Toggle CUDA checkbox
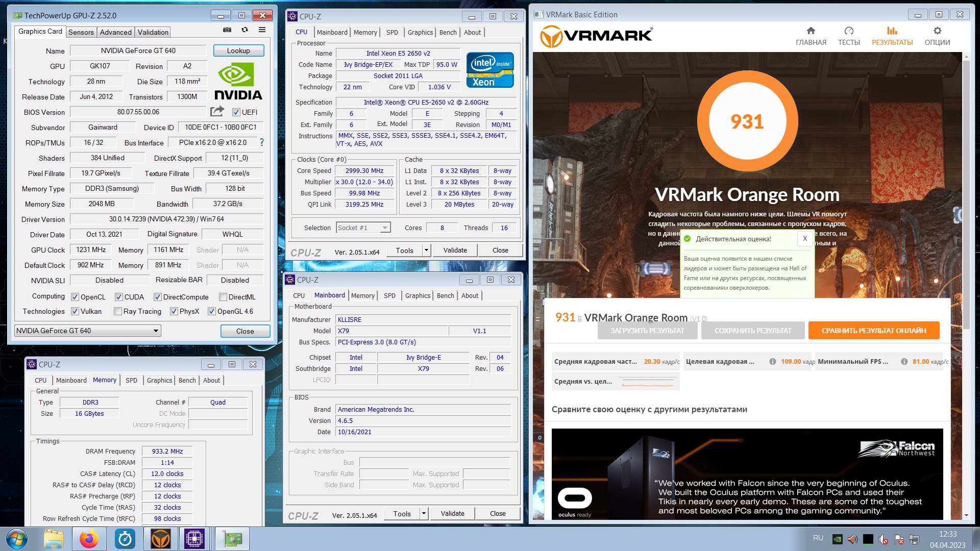The width and height of the screenshot is (980, 551). click(x=119, y=297)
